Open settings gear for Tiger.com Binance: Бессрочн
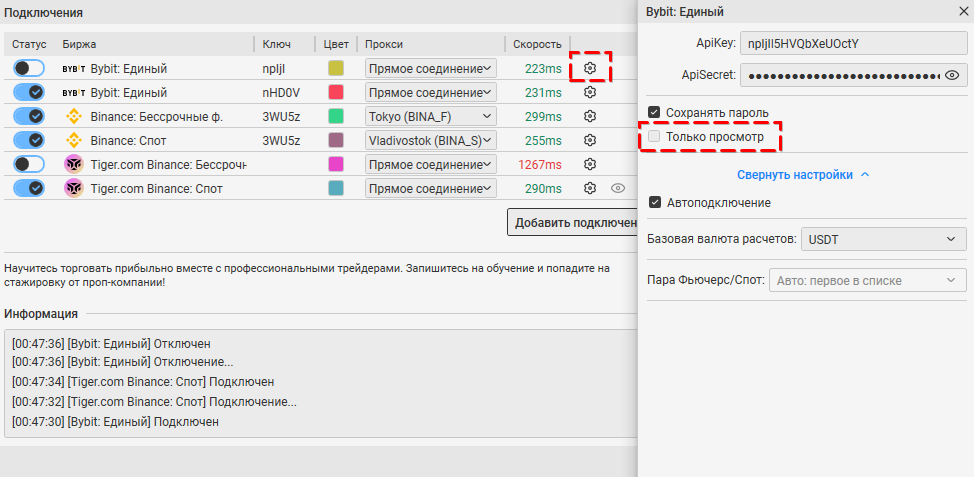Image resolution: width=974 pixels, height=477 pixels. coord(590,164)
